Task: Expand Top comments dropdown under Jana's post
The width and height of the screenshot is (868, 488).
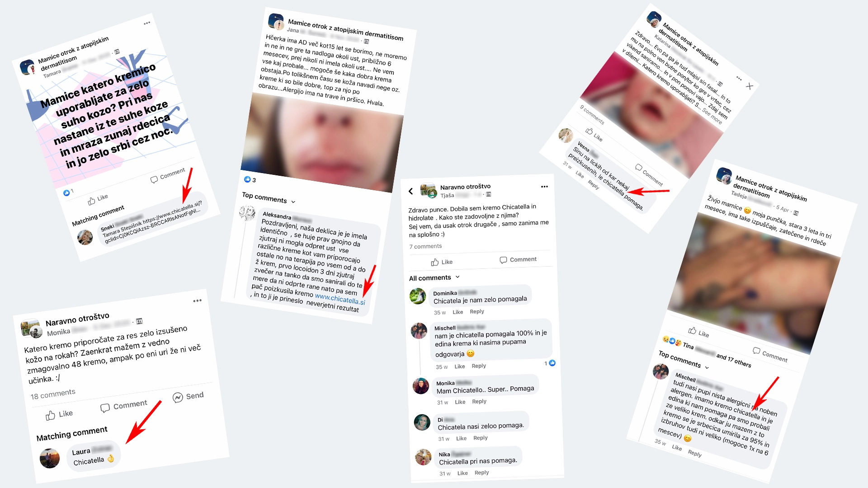Action: (x=293, y=202)
